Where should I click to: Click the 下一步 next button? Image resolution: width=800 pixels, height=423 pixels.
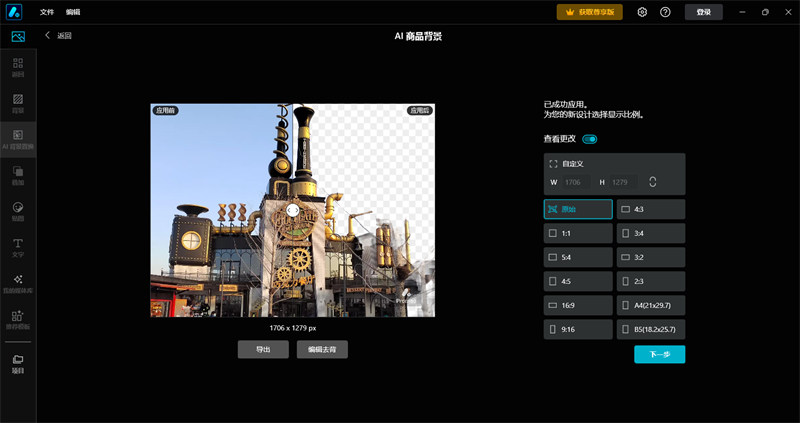pyautogui.click(x=660, y=354)
